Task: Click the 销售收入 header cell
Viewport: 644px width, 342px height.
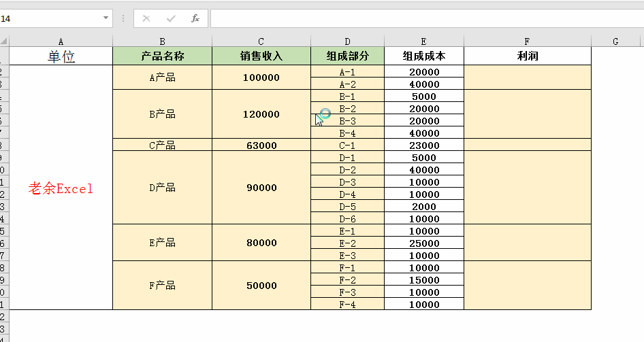Action: (x=261, y=56)
